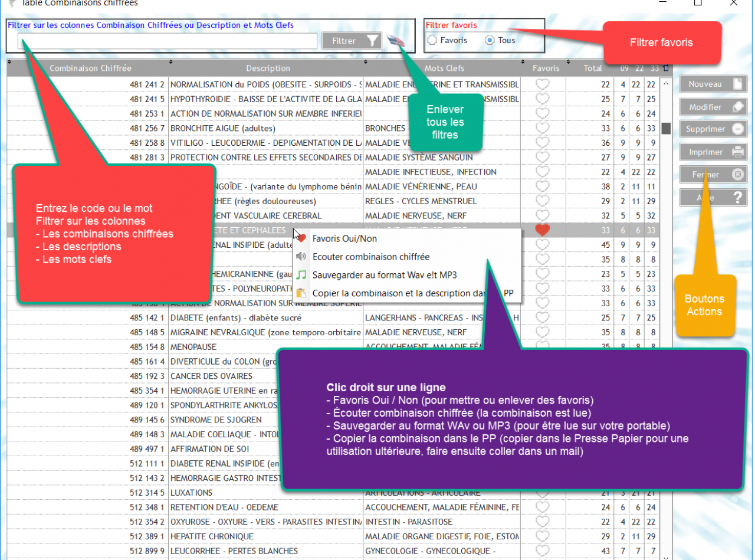Click the table's vertical scrollbar thumb
This screenshot has height=560, width=755.
coord(666,128)
